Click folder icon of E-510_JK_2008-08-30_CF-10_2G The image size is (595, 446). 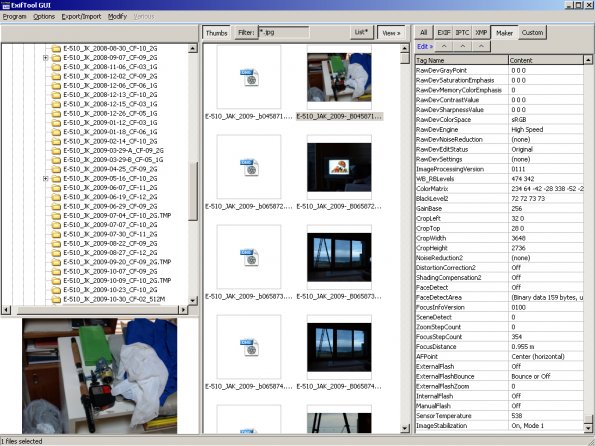pyautogui.click(x=56, y=49)
